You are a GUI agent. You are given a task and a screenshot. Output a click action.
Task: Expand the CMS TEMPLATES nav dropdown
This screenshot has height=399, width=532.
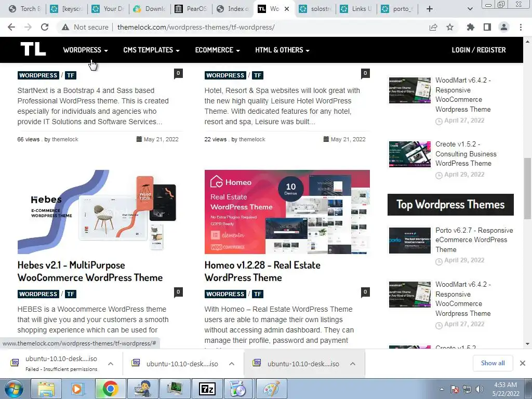151,50
